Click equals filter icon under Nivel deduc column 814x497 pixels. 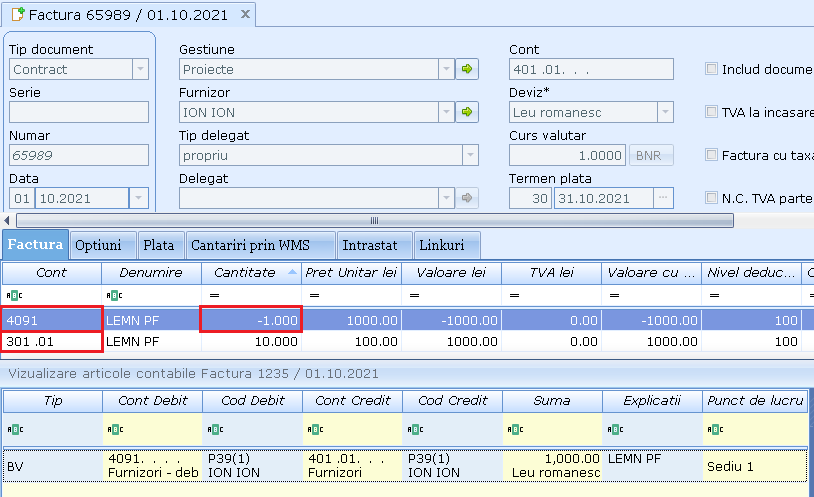point(714,295)
